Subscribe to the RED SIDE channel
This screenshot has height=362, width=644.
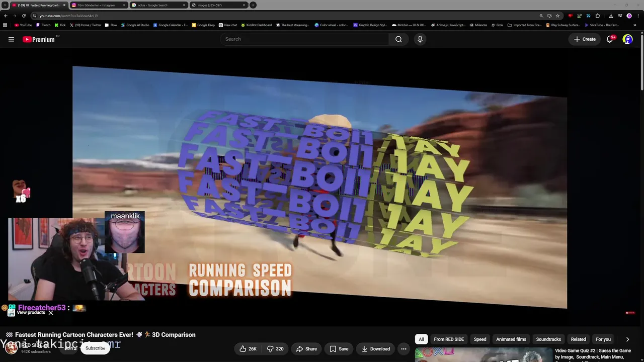point(95,348)
